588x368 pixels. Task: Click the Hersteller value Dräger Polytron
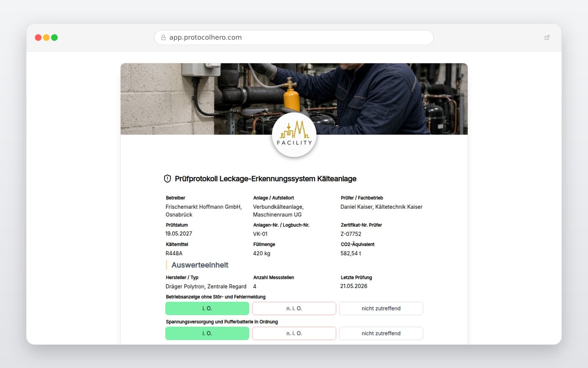click(x=206, y=287)
